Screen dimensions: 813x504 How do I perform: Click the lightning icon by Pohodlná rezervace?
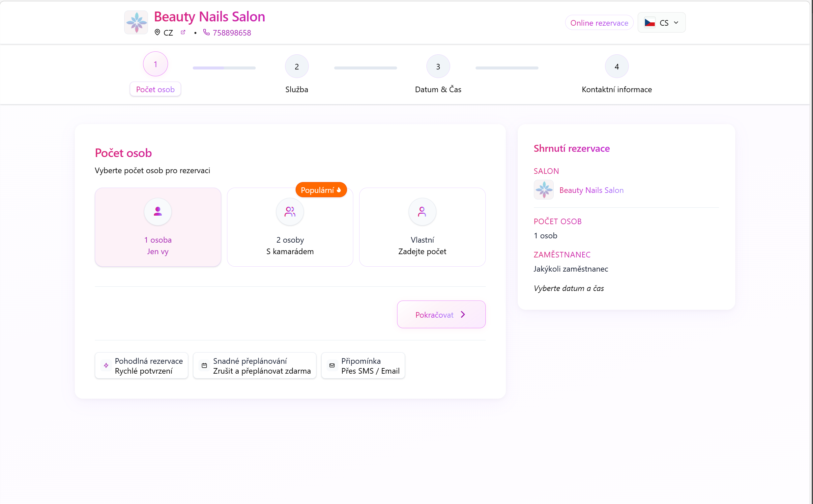pos(106,366)
